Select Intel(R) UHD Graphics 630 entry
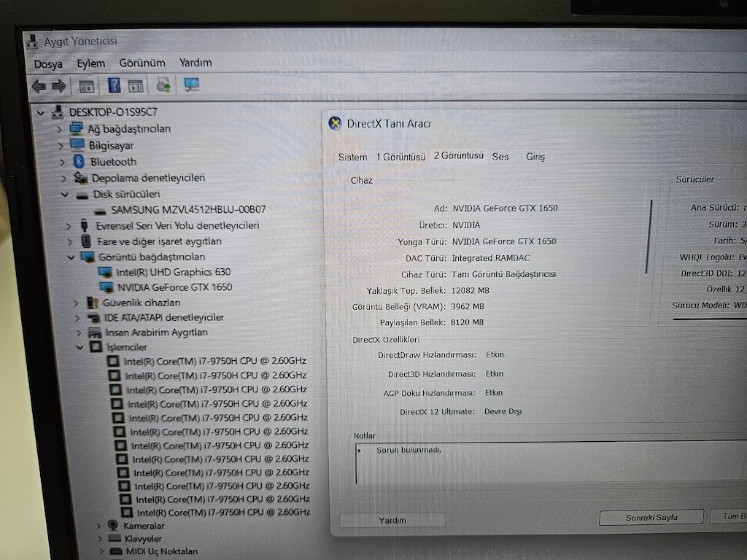 (174, 272)
